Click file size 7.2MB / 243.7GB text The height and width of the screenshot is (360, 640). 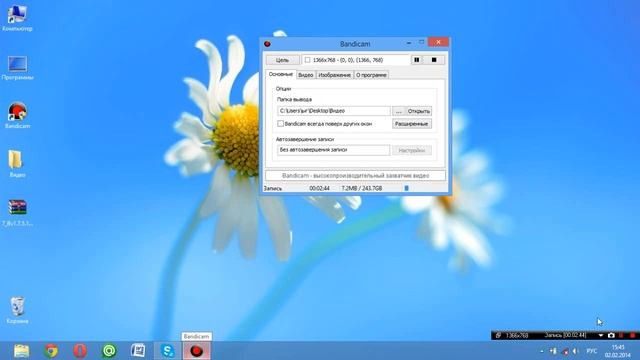[x=362, y=188]
